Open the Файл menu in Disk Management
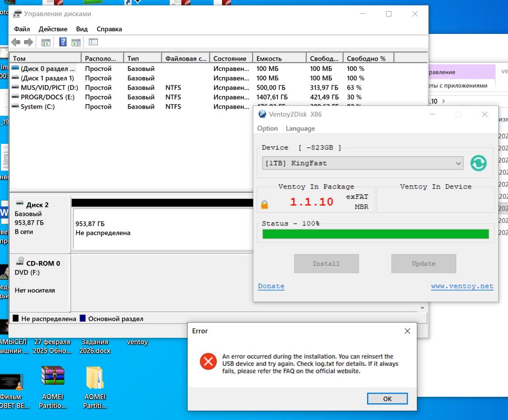This screenshot has height=420, width=508. coord(22,29)
